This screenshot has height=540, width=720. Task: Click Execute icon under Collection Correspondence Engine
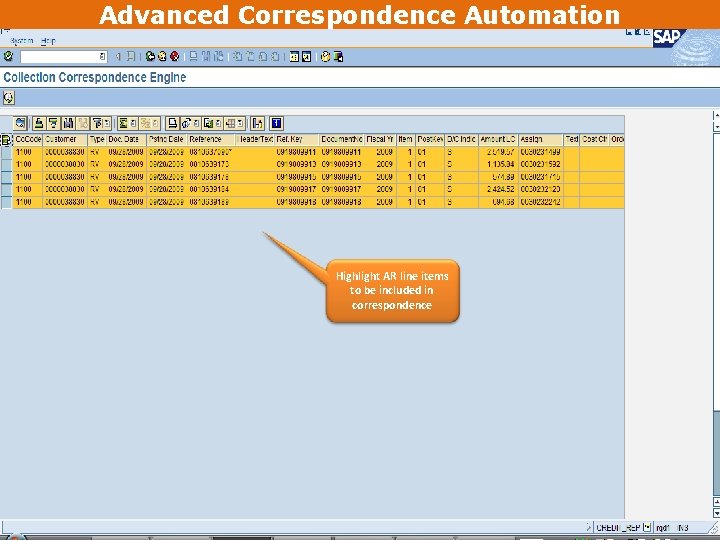(8, 97)
